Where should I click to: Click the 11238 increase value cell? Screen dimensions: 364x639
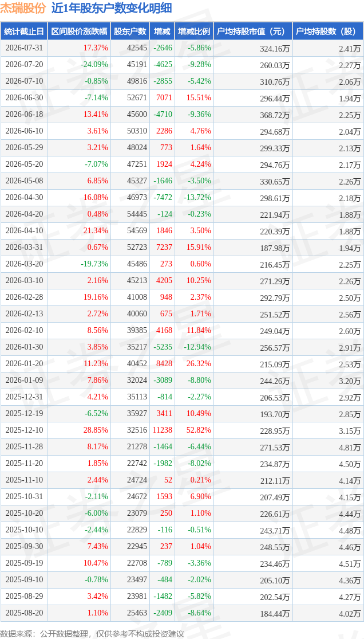click(163, 430)
